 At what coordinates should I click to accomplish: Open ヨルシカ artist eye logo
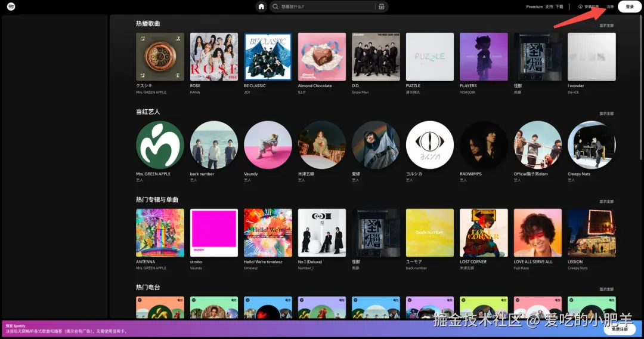point(430,144)
